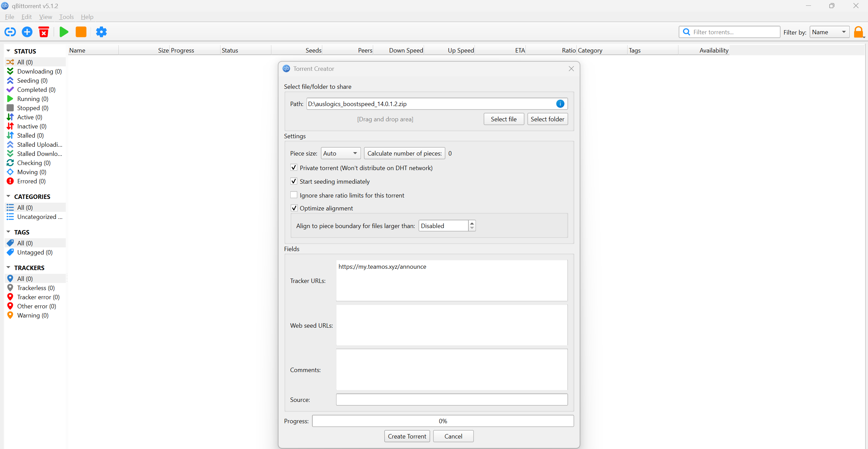Click the Filter torrents search field

(x=729, y=32)
